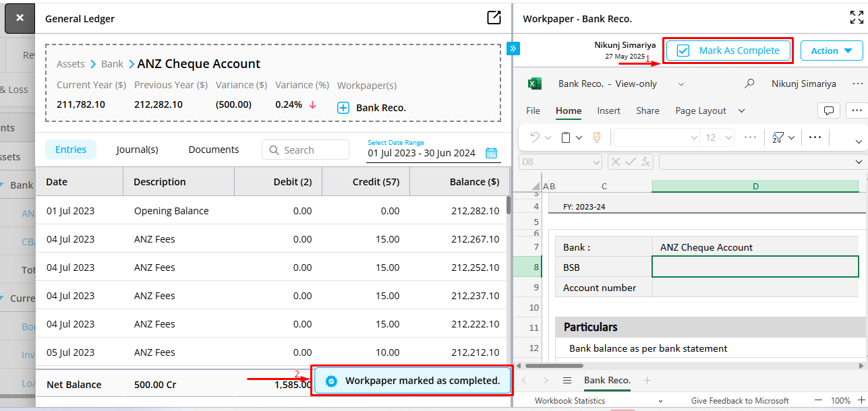Click Workbook Statistics in the status bar
Image resolution: width=868 pixels, height=411 pixels.
click(x=570, y=401)
